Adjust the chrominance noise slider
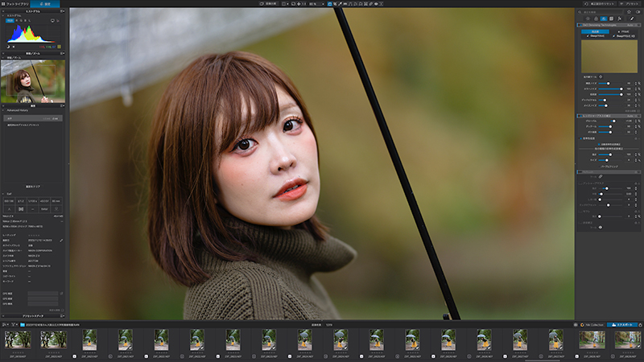The width and height of the screenshot is (644, 362). pos(610,88)
